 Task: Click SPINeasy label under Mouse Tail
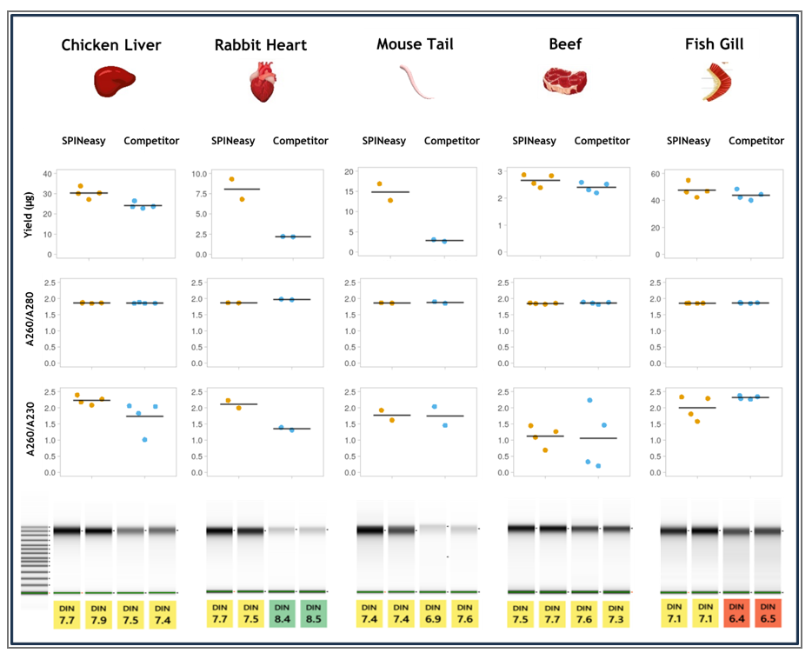click(383, 141)
